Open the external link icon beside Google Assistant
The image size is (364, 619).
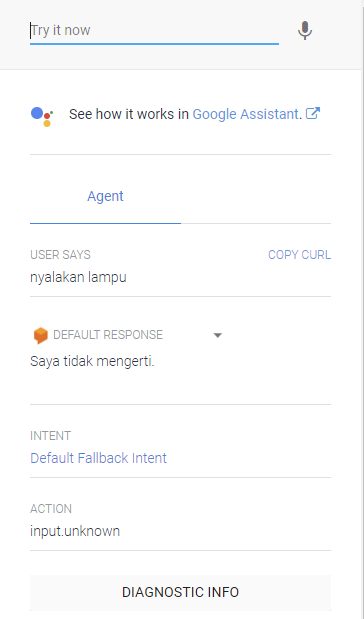point(313,113)
